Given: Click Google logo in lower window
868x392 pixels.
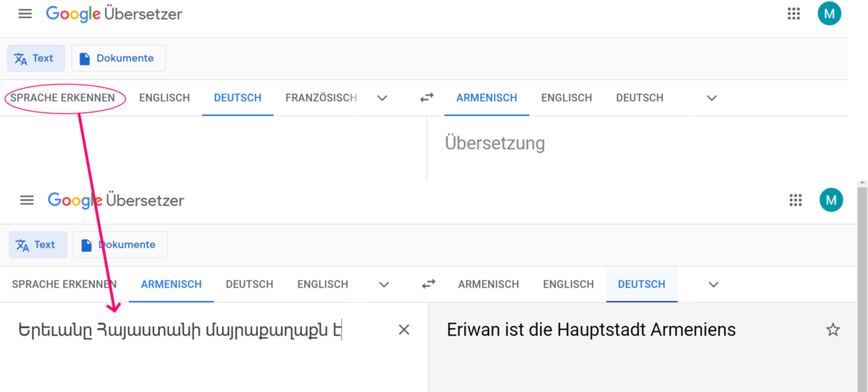Looking at the screenshot, I should coord(75,201).
